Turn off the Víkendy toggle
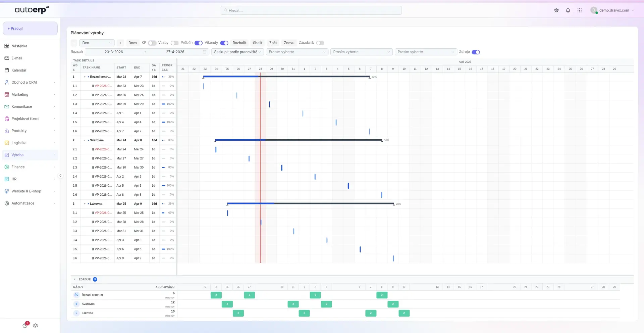This screenshot has height=333, width=644. click(x=224, y=43)
